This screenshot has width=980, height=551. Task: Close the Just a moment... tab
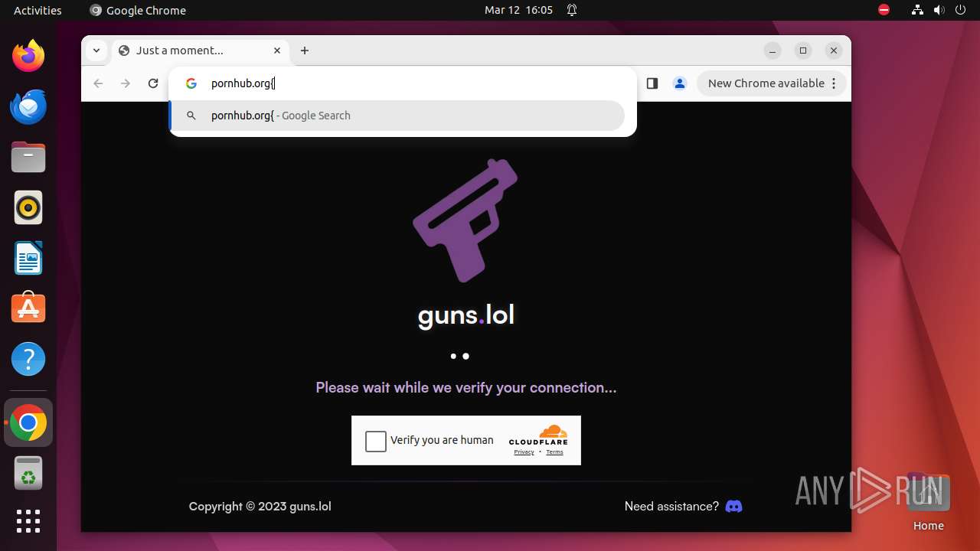277,51
